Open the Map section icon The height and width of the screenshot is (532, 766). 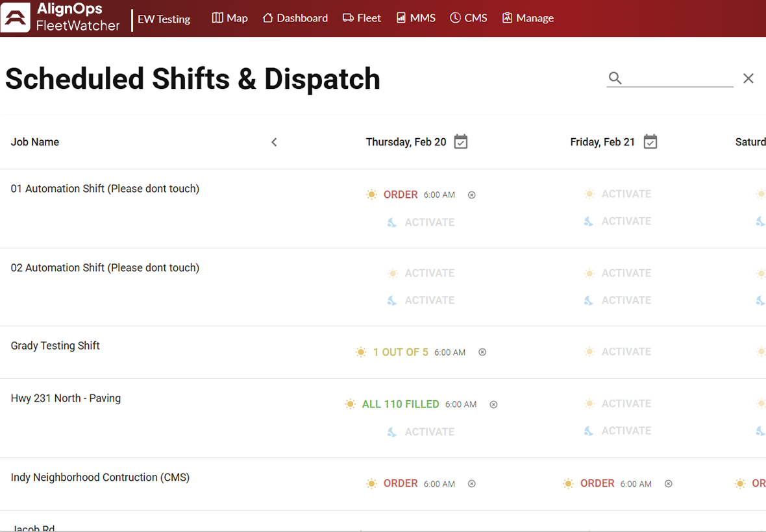[x=217, y=18]
